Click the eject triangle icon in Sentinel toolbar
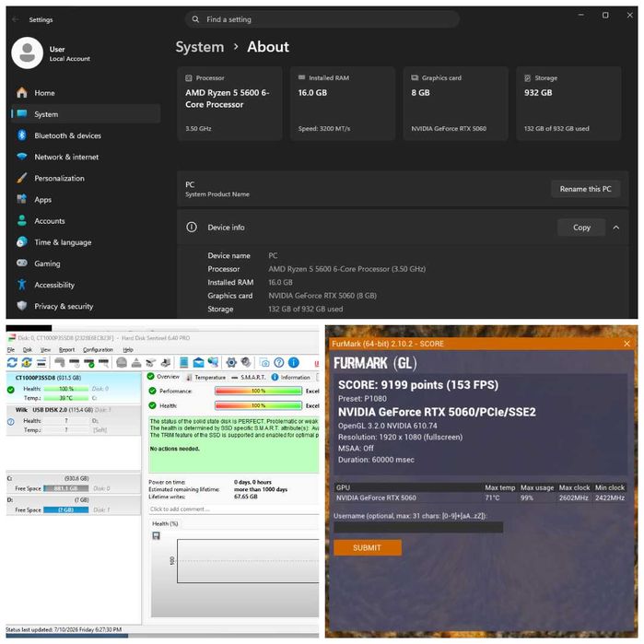 tap(136, 362)
